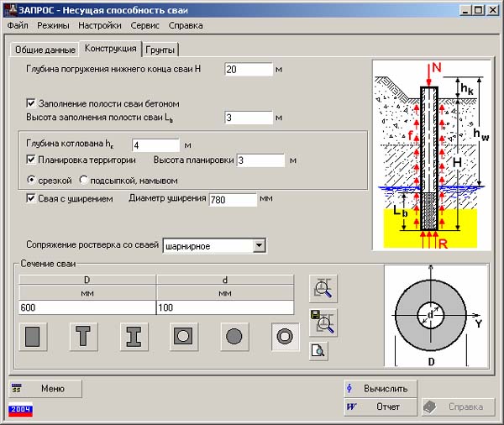Screen dimensions: 504x425
Task: Click the save section to database icon
Action: point(323,322)
